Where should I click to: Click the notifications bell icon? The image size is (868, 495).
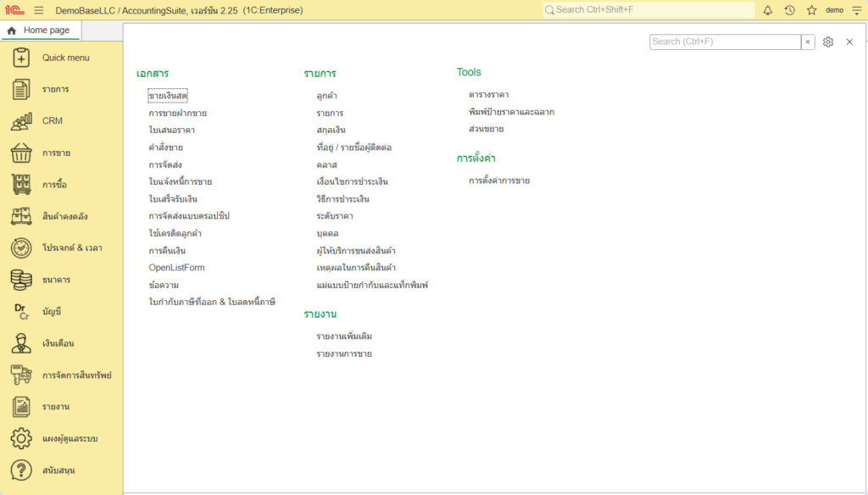(x=768, y=10)
